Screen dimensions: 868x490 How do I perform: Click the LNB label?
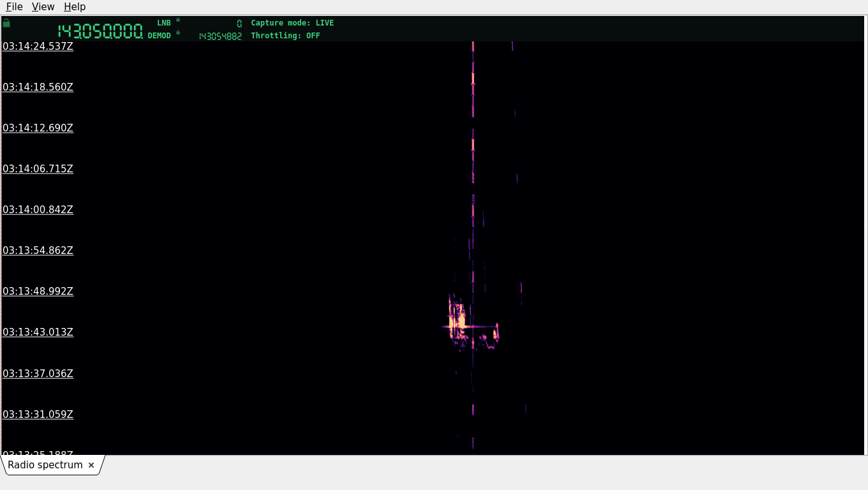pyautogui.click(x=164, y=23)
